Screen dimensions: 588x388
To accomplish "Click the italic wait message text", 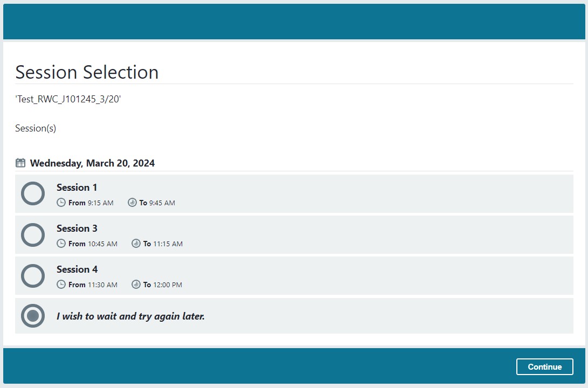I will click(129, 316).
